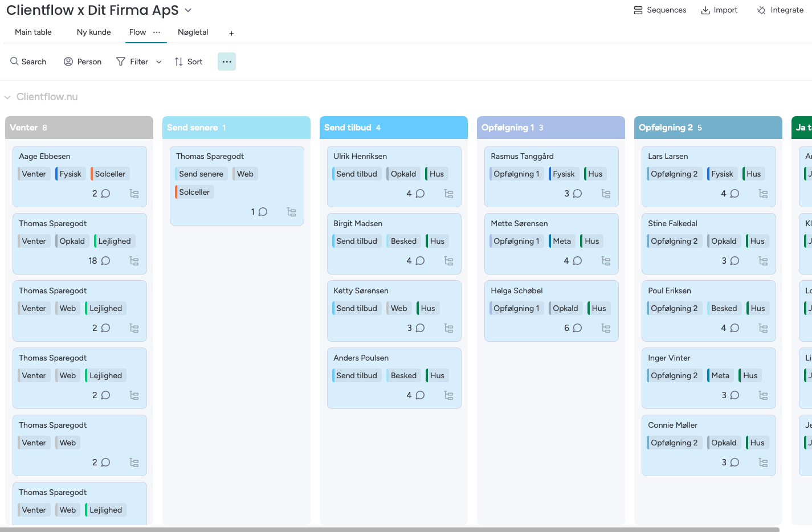Open the highlighted three-dots toolbar menu
Viewport: 812px width, 532px height.
pos(227,62)
